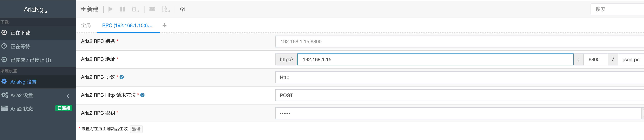Expand the Aria2 设置 sidebar chevron
Image resolution: width=644 pixels, height=140 pixels.
coord(68,96)
